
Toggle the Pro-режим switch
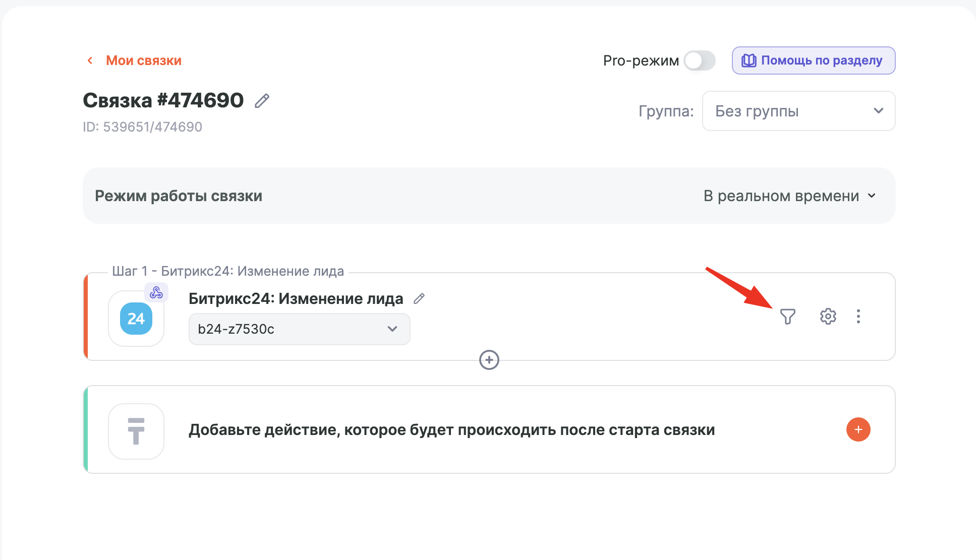[x=700, y=61]
